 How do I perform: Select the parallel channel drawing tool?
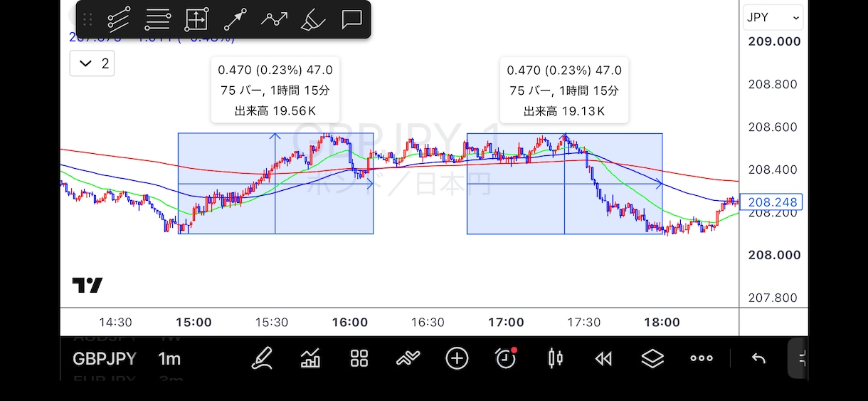[x=119, y=19]
